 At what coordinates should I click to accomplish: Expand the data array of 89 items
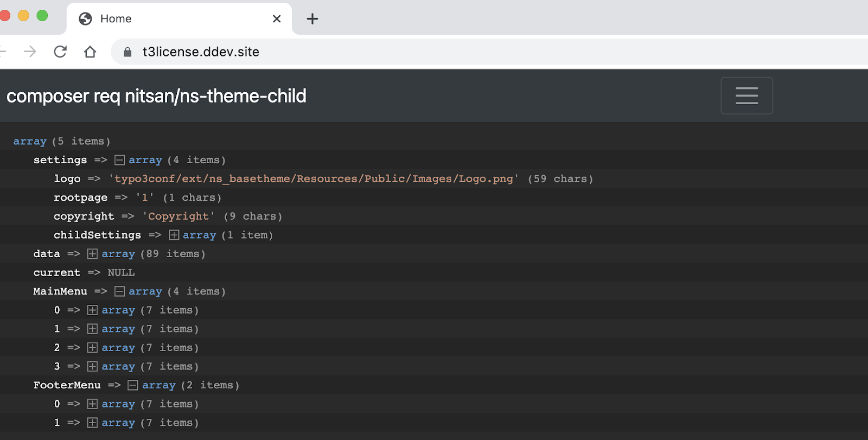pos(93,254)
